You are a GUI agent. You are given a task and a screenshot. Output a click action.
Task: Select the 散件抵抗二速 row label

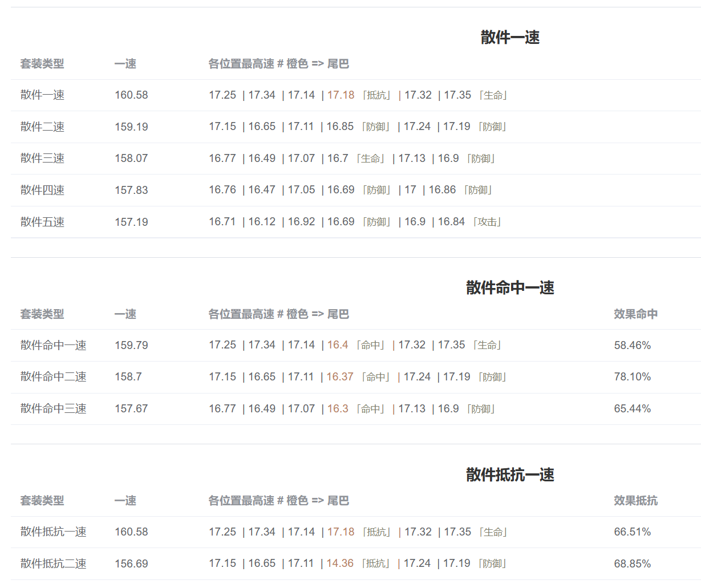pos(54,563)
